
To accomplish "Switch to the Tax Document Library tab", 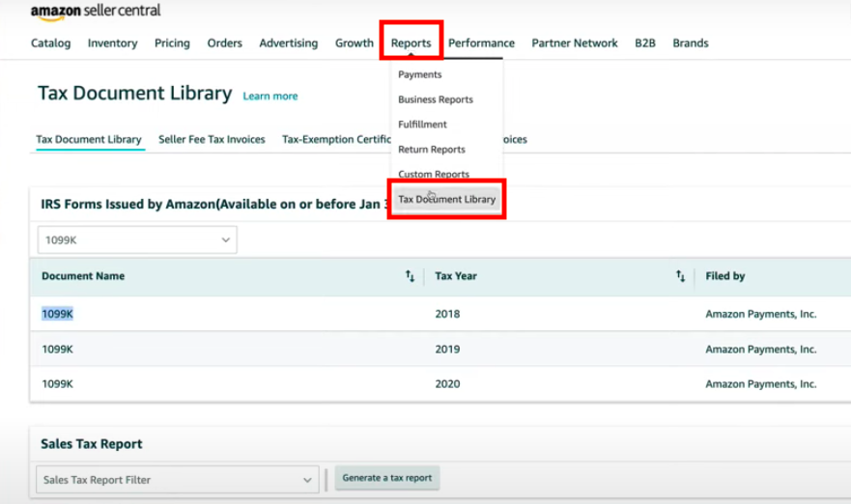I will (89, 139).
